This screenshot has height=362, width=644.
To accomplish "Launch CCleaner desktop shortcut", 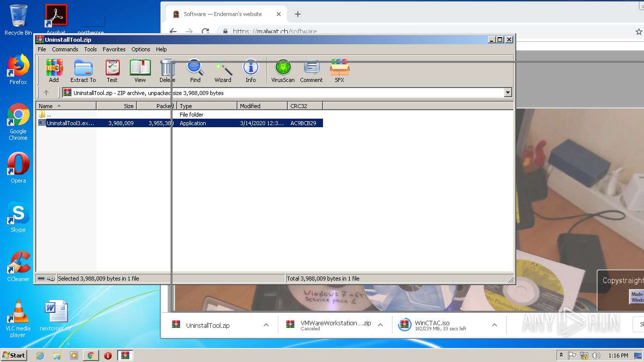I will point(18,266).
